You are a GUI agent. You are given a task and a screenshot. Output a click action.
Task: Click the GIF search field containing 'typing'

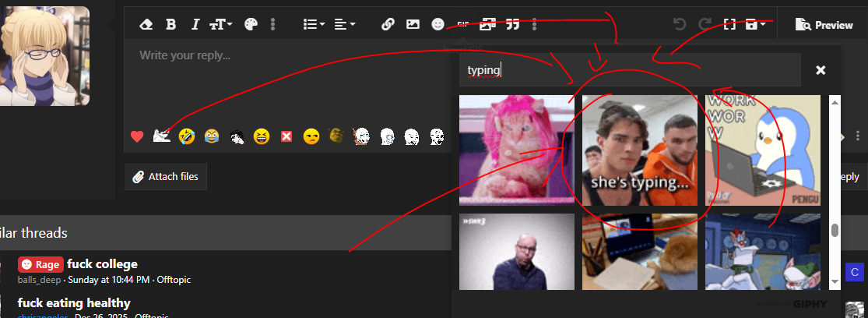(x=629, y=70)
